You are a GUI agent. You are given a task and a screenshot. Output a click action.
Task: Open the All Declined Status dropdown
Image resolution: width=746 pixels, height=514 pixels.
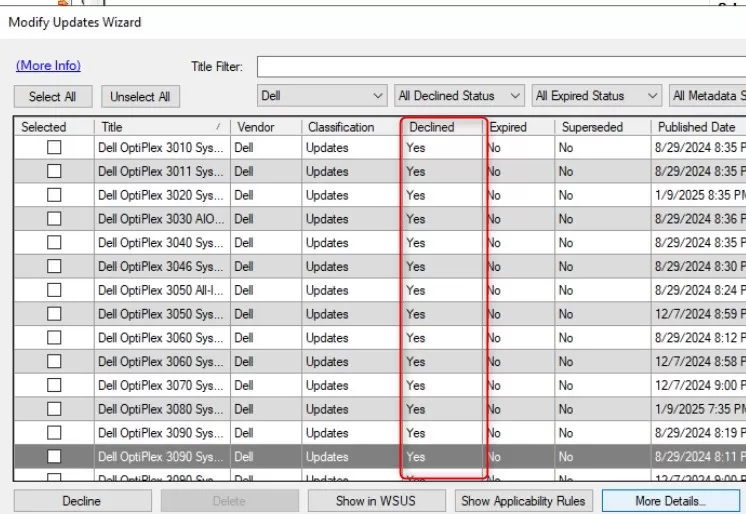[x=459, y=96]
